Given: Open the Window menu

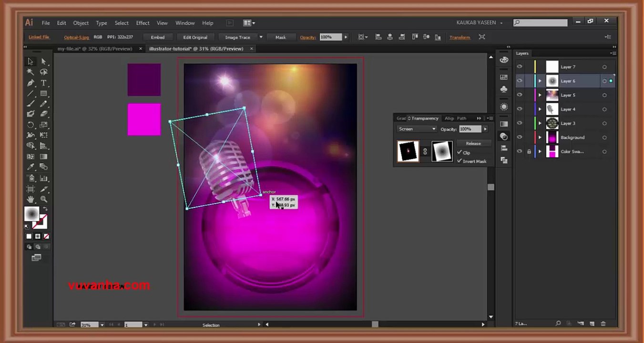Looking at the screenshot, I should point(185,23).
